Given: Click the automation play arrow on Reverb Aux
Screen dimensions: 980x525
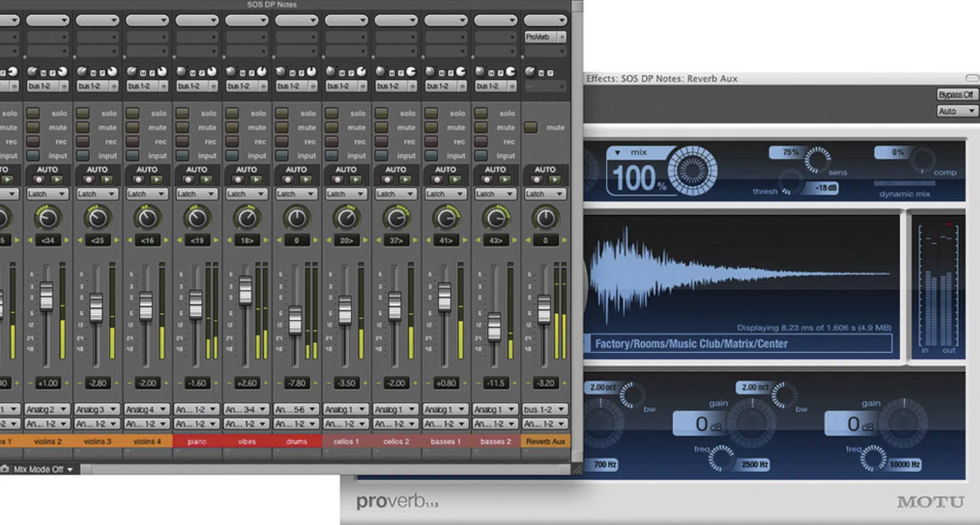Looking at the screenshot, I should (x=555, y=180).
